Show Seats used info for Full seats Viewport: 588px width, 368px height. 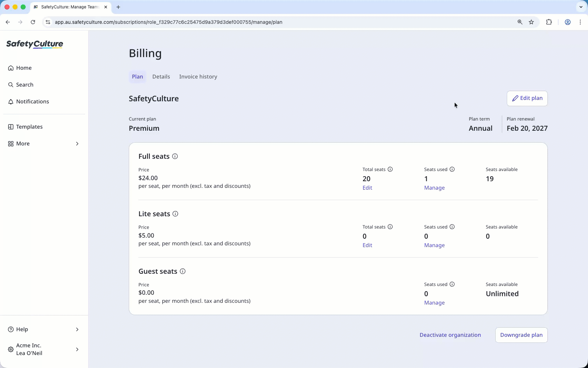452,169
